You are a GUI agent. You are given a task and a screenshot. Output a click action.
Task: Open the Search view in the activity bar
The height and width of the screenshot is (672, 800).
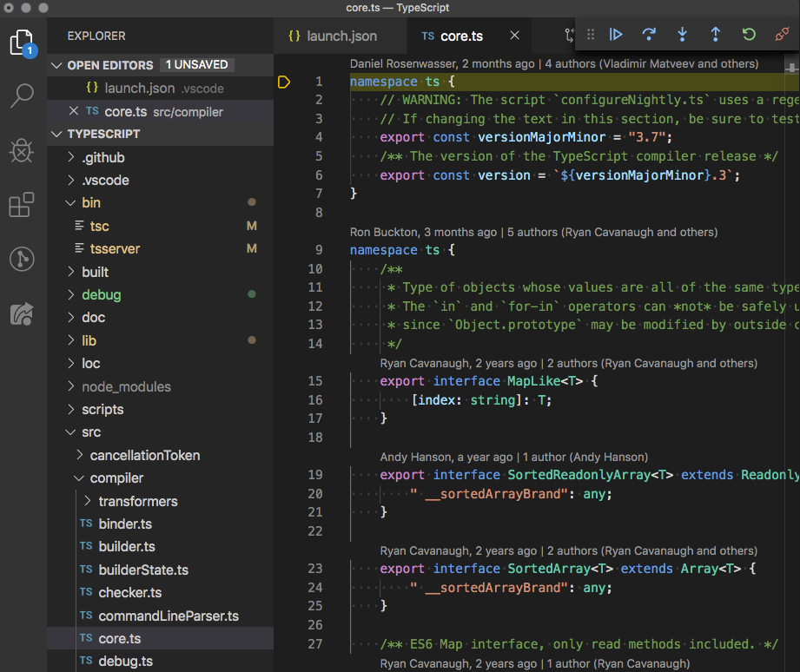point(22,97)
